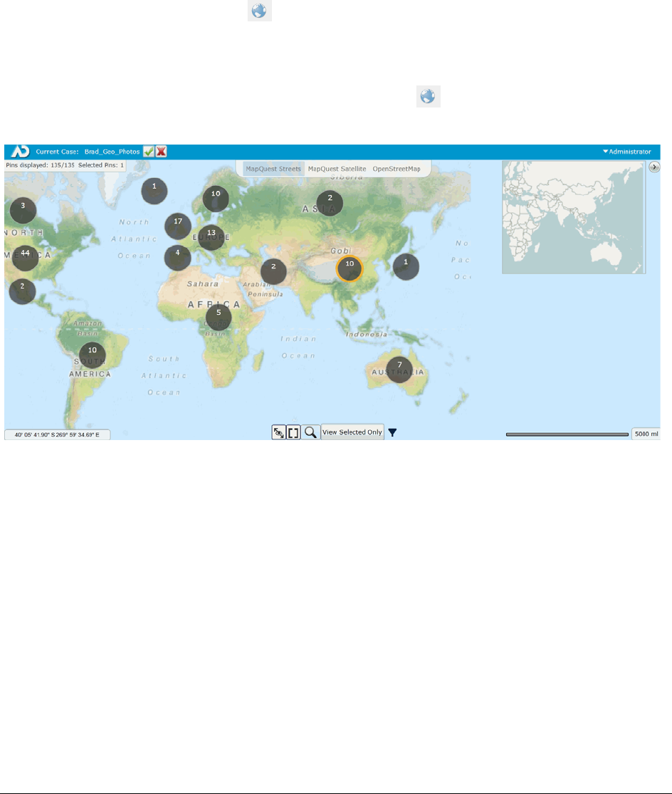
Task: Click the red X next to case name
Action: (161, 152)
